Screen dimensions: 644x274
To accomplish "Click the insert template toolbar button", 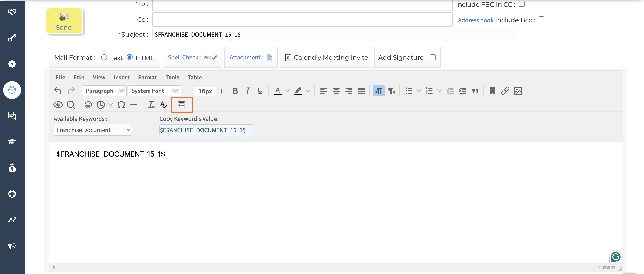I will click(182, 104).
